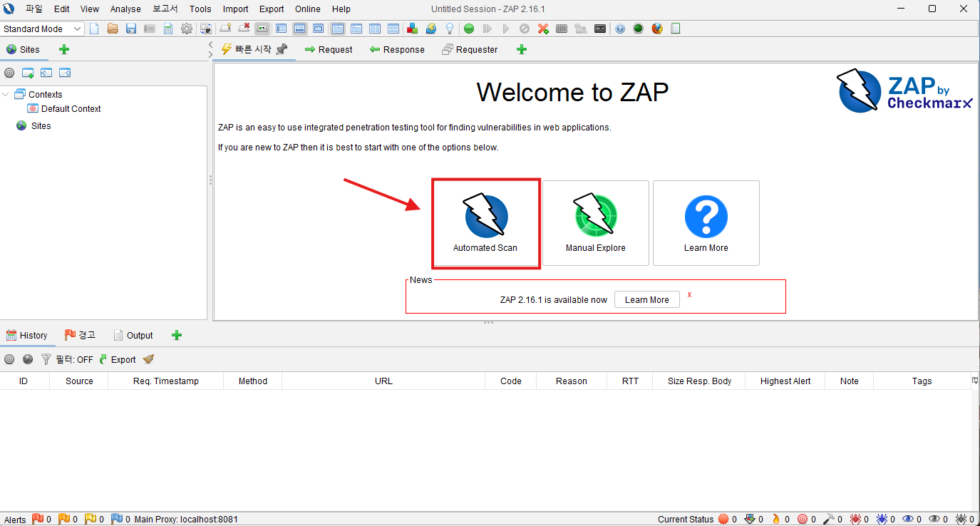Click the Check for Updates icon
This screenshot has height=526, width=980.
click(431, 29)
